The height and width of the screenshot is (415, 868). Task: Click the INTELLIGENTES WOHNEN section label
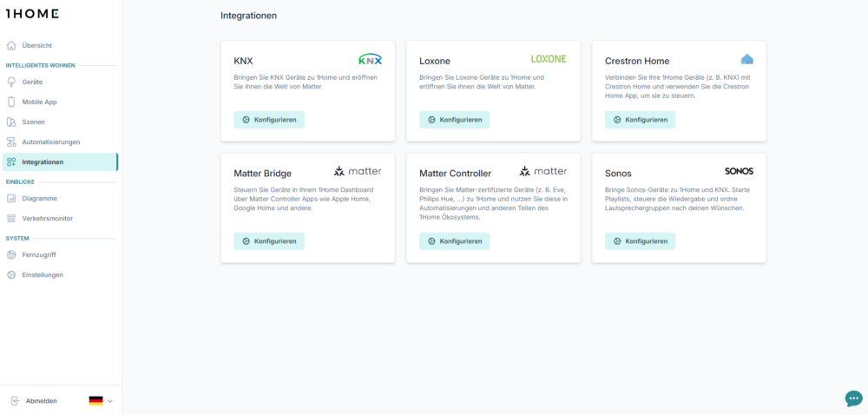tap(41, 65)
